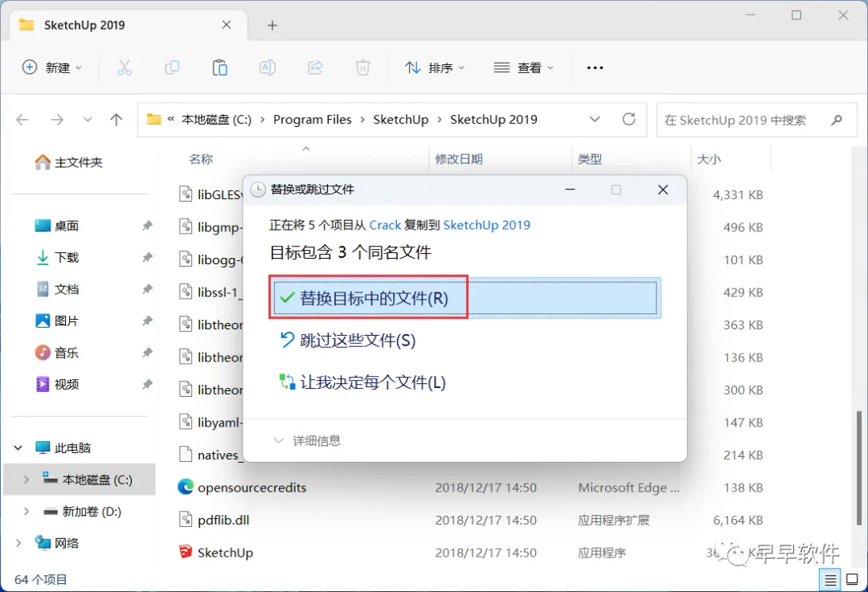This screenshot has width=868, height=592.
Task: Open the 排序 sort dropdown
Action: point(435,67)
